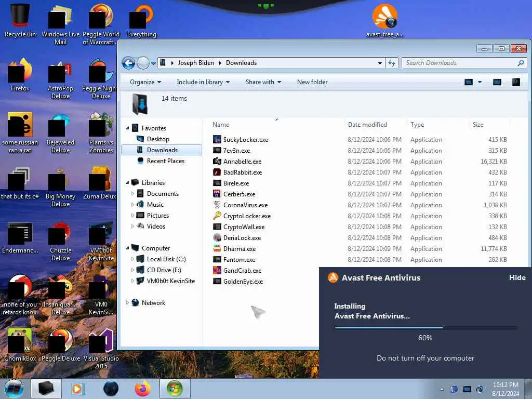Image resolution: width=532 pixels, height=399 pixels.
Task: Open Recycle Bin on the desktop
Action: [20, 20]
